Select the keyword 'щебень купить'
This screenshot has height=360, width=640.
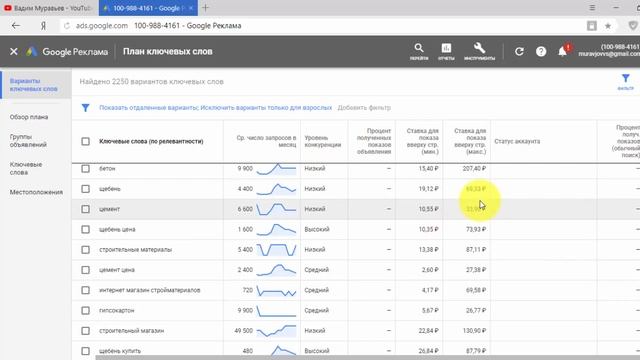point(120,351)
